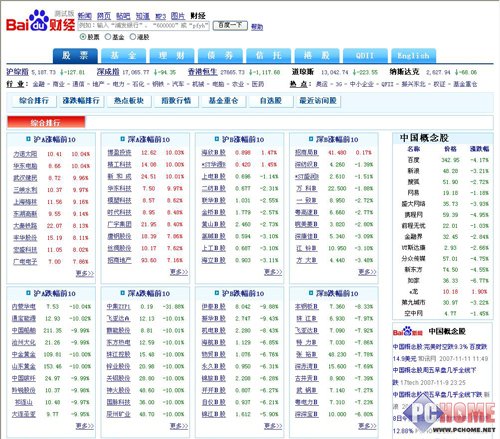Viewport: 500px width, 439px height.
Task: Click the green down arrow beside 沪综指 change
Action: [61, 72]
